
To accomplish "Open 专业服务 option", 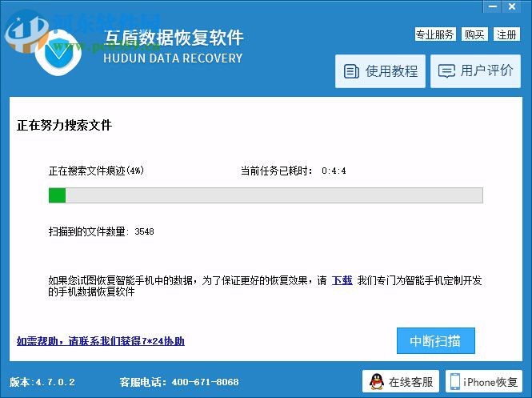I will (435, 34).
